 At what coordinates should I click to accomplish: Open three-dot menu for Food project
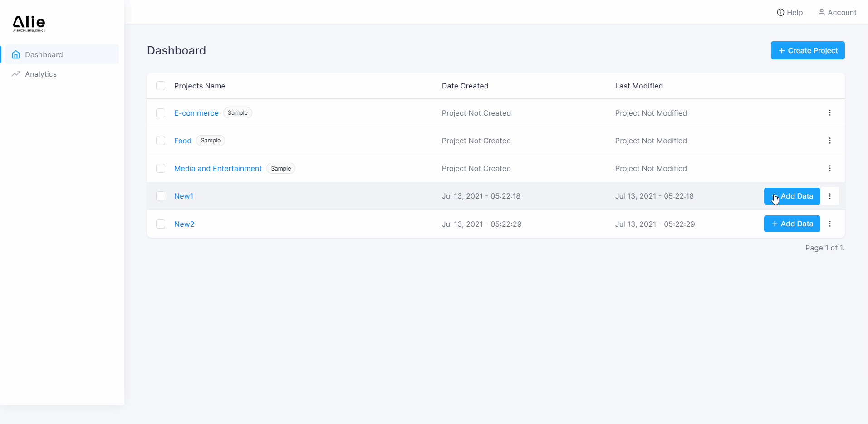coord(829,141)
